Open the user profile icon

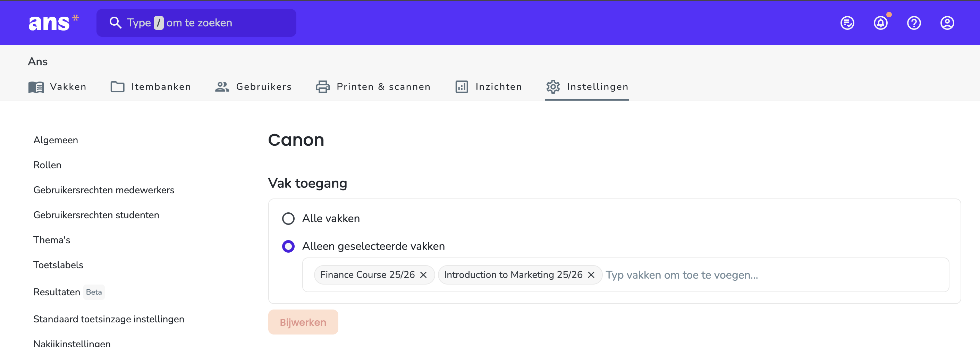coord(947,23)
